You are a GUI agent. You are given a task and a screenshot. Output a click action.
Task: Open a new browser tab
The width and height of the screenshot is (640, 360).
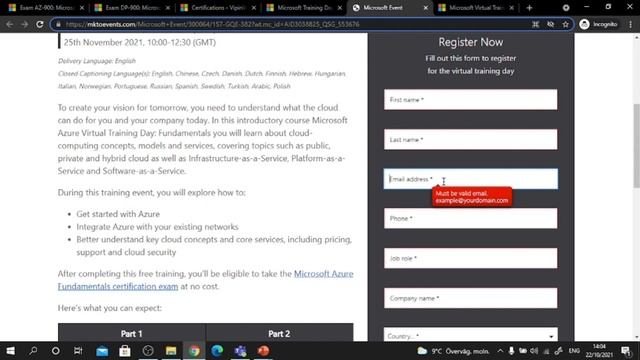click(529, 8)
